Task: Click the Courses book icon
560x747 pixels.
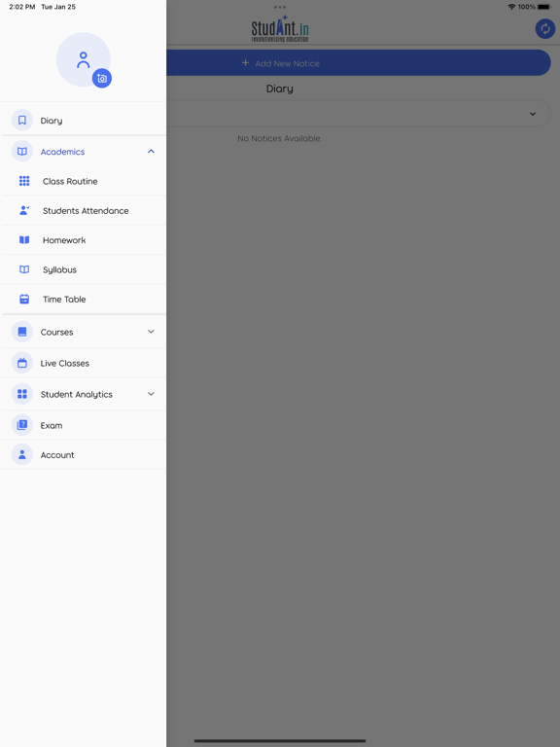Action: [22, 332]
